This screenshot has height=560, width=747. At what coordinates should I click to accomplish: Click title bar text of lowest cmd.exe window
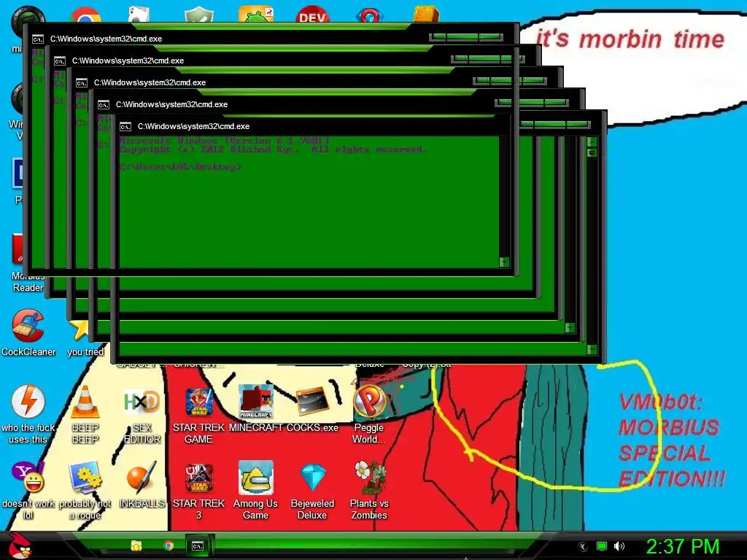click(193, 126)
